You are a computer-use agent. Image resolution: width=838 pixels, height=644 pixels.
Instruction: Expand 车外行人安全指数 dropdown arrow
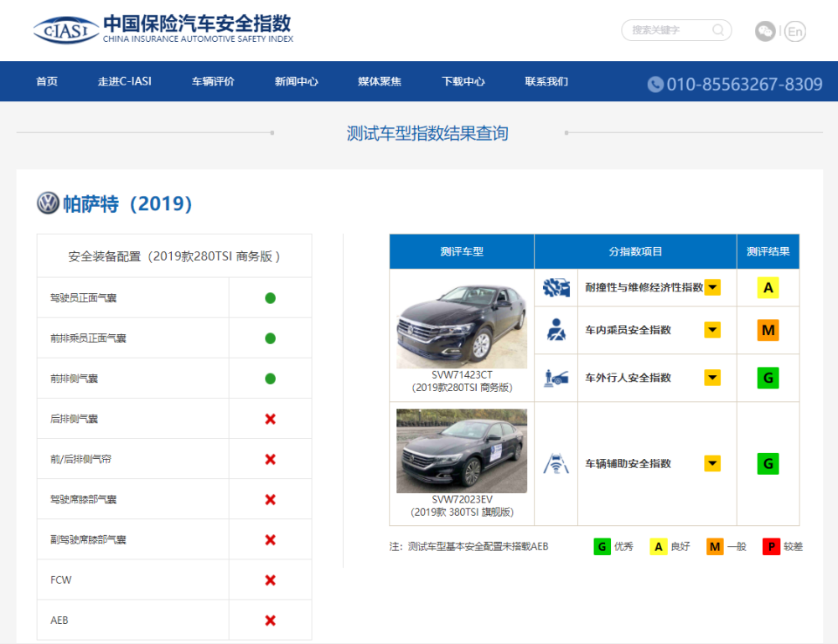coord(712,378)
